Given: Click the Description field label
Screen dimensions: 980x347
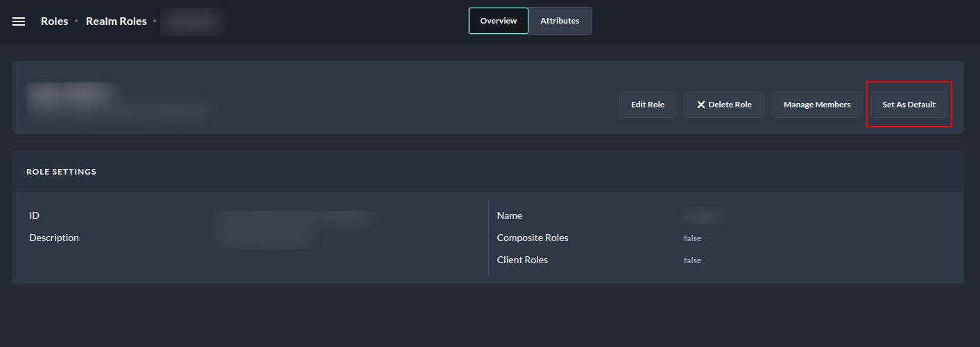Looking at the screenshot, I should (54, 238).
